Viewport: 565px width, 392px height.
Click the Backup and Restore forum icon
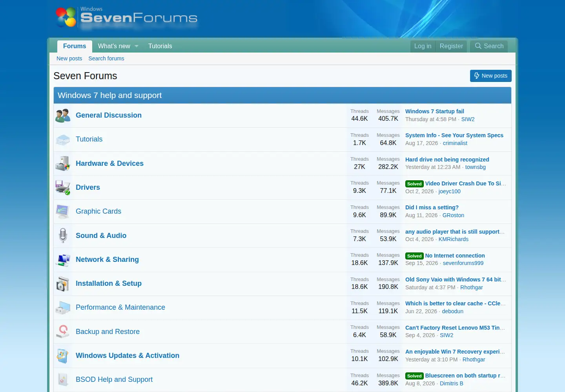pyautogui.click(x=63, y=332)
